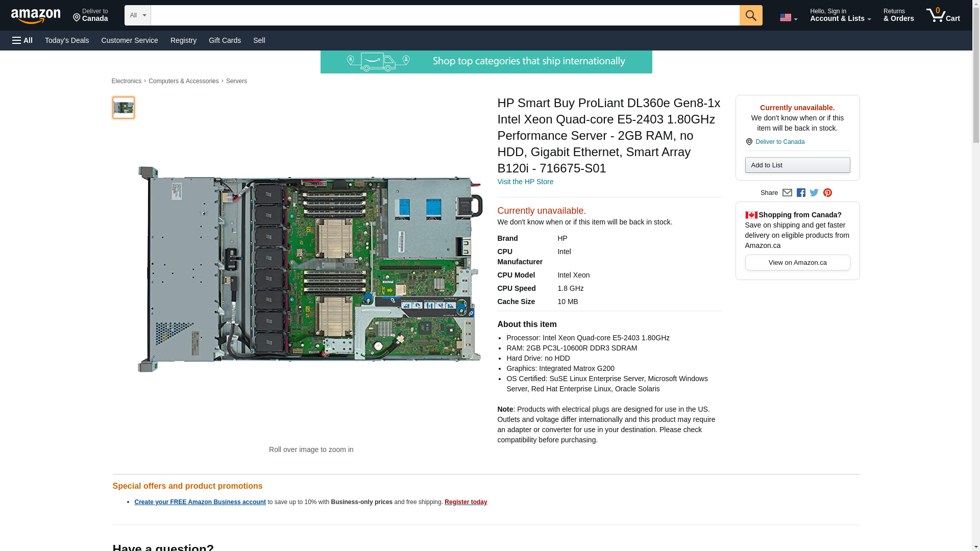Open Today's Deals tab

(x=67, y=40)
